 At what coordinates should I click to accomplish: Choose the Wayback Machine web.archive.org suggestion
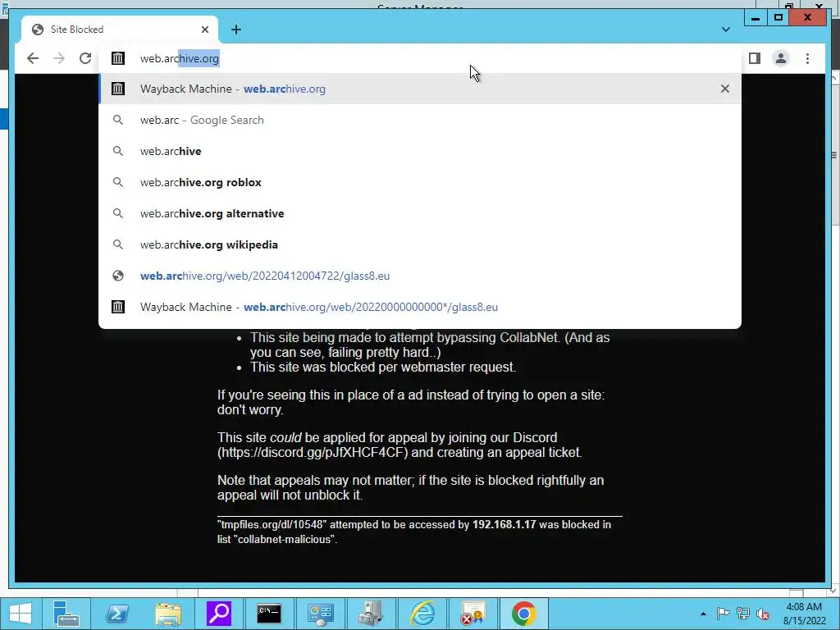(x=420, y=89)
